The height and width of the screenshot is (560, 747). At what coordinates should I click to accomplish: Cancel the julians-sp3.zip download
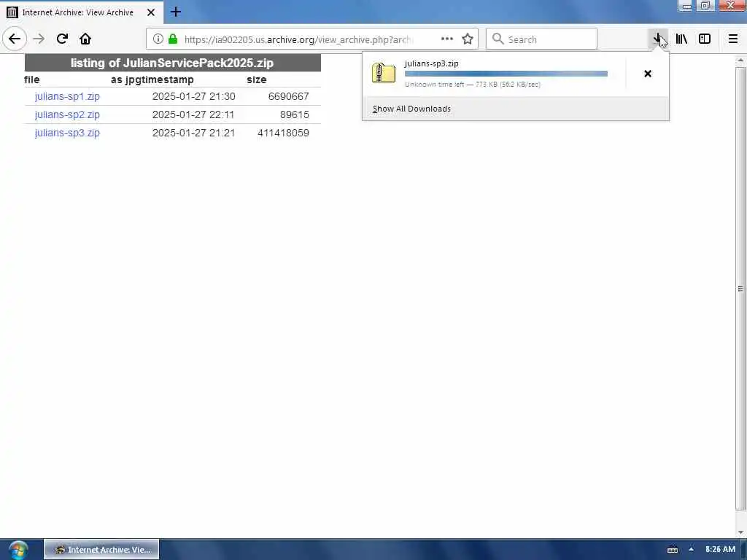pos(648,74)
